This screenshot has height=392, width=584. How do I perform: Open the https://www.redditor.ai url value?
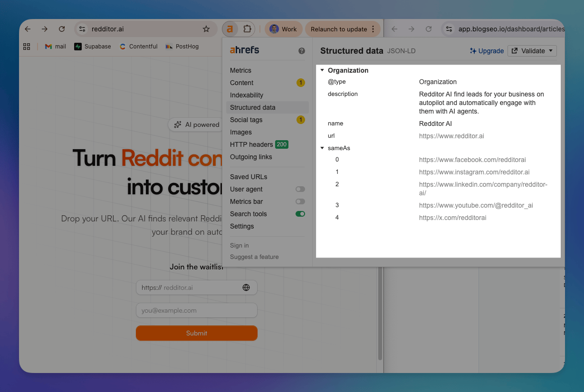click(x=451, y=136)
